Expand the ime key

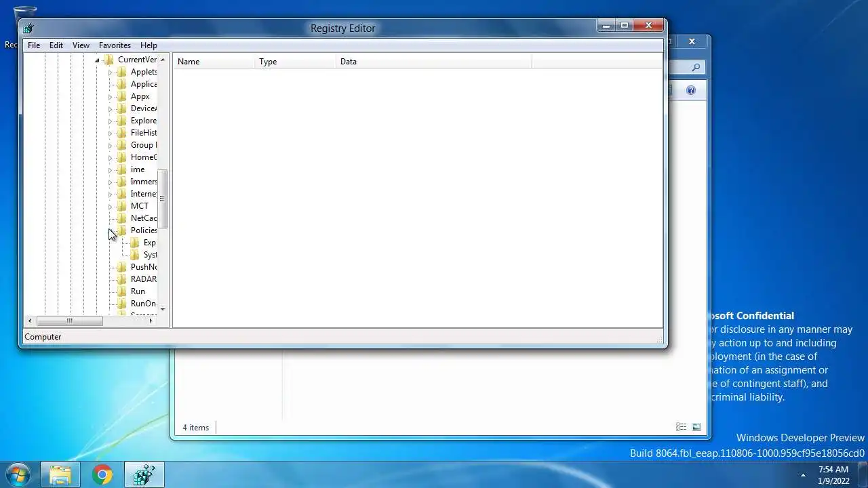(x=110, y=169)
